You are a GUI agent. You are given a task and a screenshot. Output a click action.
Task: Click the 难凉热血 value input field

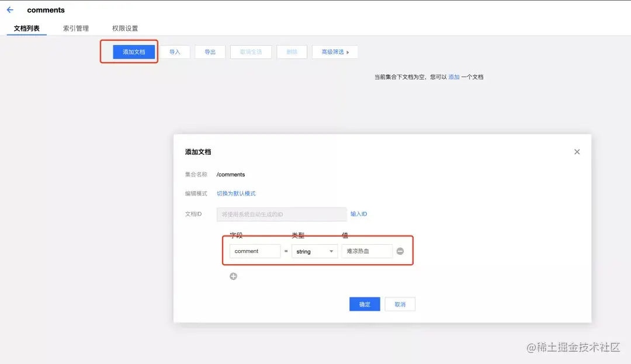[366, 251]
